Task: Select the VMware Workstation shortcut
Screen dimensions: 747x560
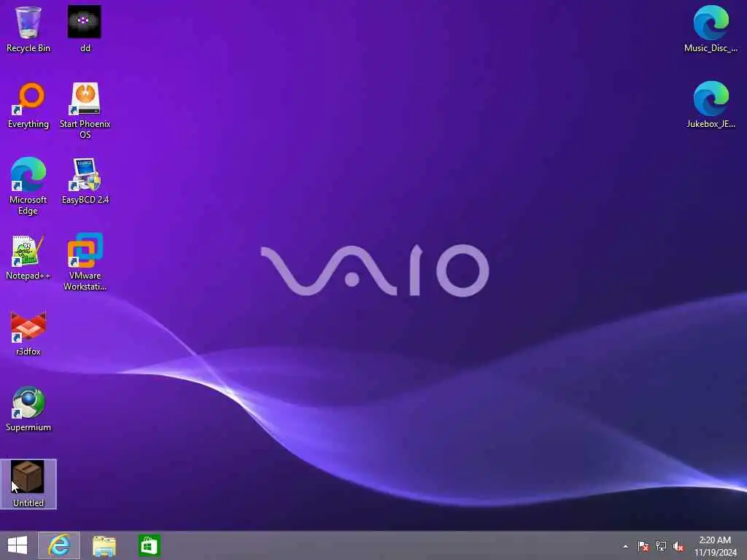Action: [85, 262]
